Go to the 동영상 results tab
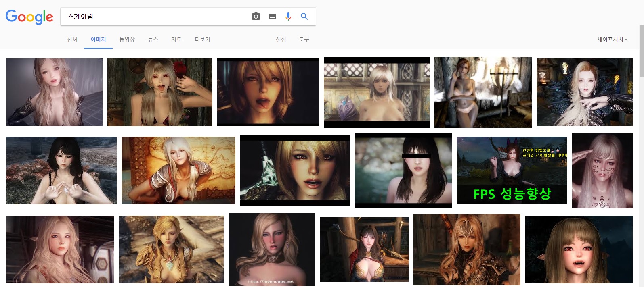The image size is (644, 287). [127, 40]
